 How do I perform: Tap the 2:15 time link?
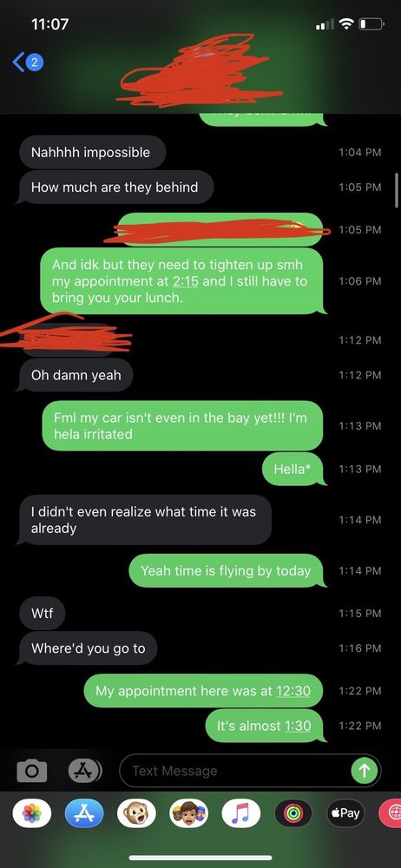(186, 281)
